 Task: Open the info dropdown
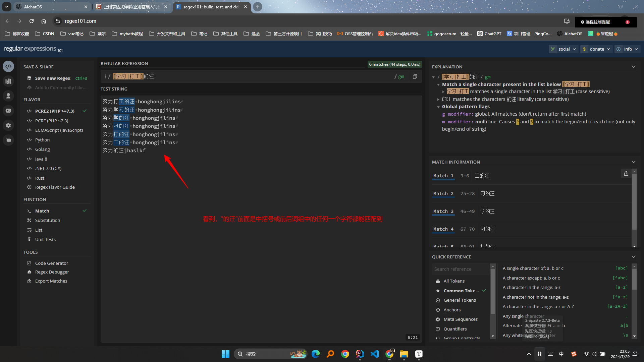627,49
